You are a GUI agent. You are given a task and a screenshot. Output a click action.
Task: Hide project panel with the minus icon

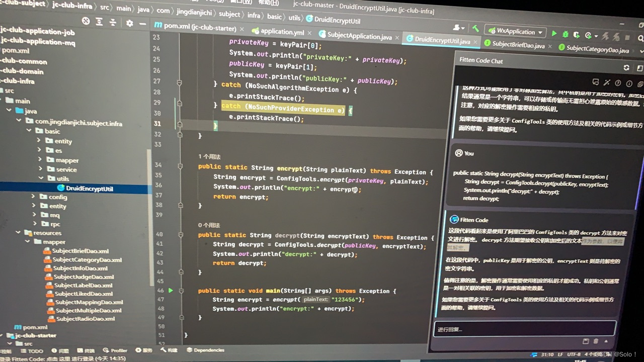(143, 24)
